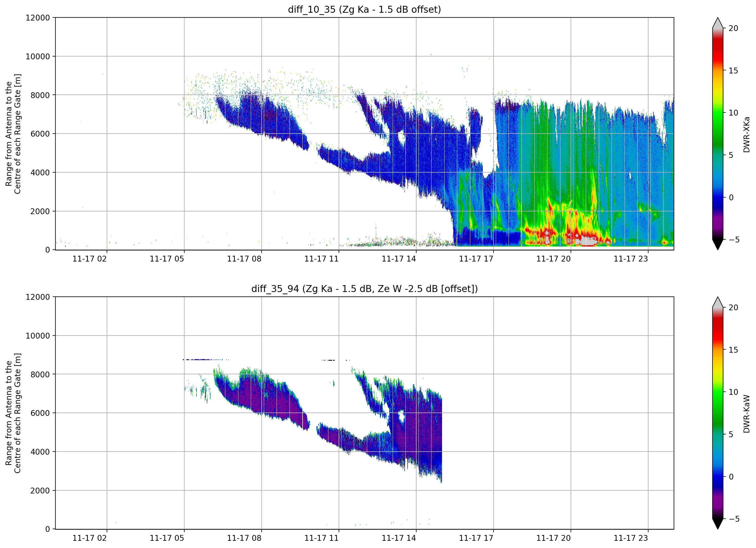Click the '11-17 11' x-tick on the bottom plot
Image resolution: width=756 pixels, height=548 pixels.
pos(322,538)
